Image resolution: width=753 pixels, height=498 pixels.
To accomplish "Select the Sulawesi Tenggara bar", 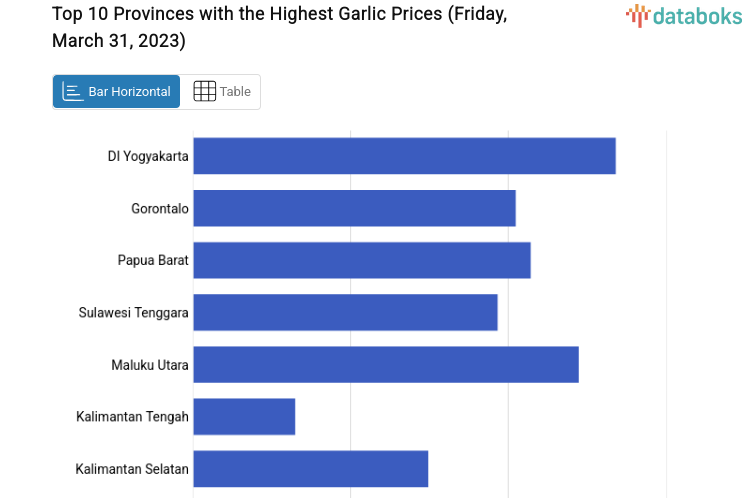I will [x=345, y=312].
